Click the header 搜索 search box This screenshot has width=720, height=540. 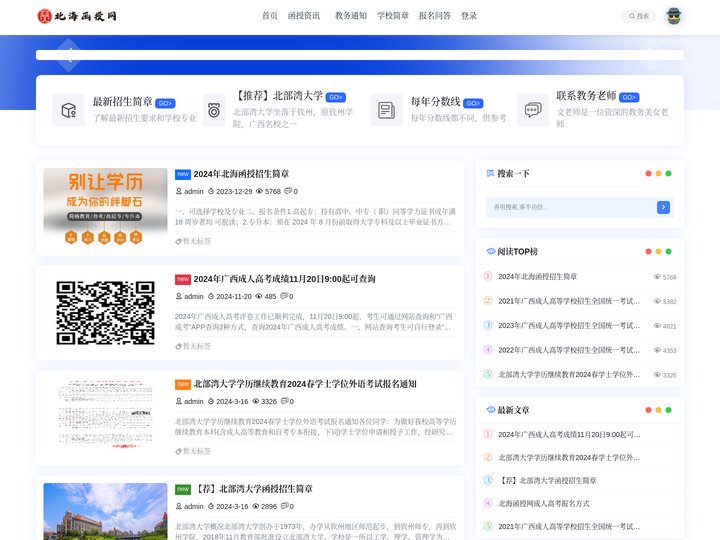click(x=639, y=16)
